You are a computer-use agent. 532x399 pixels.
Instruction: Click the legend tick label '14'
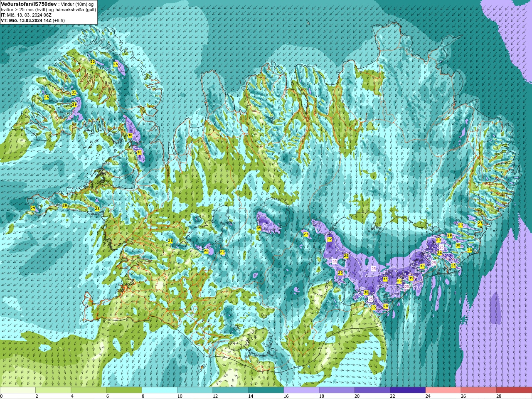(x=251, y=396)
